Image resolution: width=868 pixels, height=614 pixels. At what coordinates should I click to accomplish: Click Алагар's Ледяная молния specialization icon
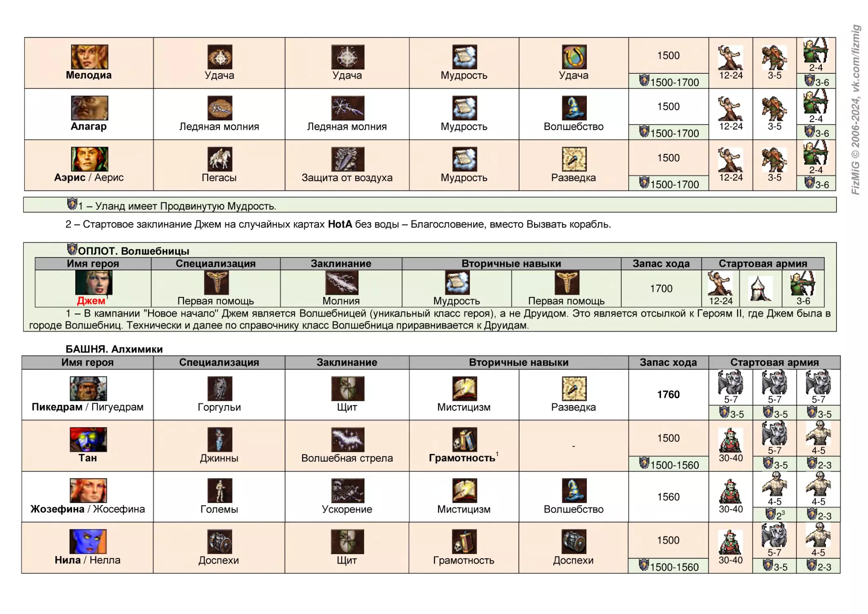(x=220, y=108)
